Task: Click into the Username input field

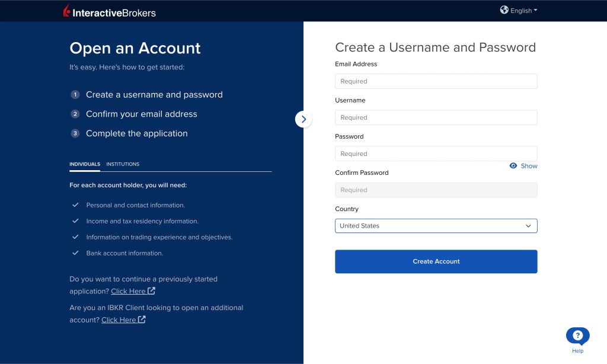Action: [x=436, y=117]
